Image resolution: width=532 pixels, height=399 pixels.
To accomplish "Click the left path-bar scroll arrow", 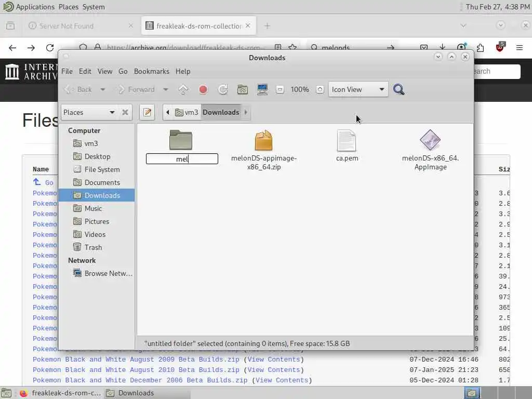I will pos(168,112).
